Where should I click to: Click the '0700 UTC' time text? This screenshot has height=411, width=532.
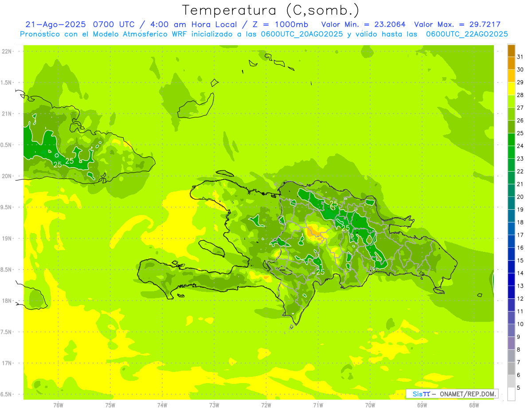click(x=115, y=24)
